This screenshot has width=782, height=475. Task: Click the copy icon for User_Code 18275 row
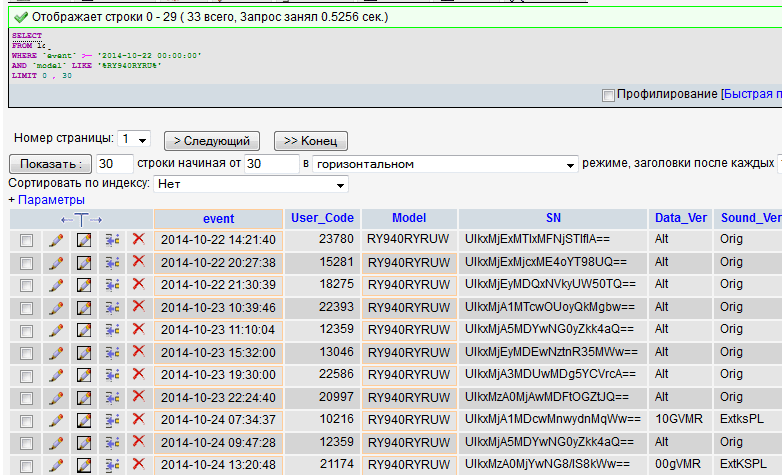point(111,285)
